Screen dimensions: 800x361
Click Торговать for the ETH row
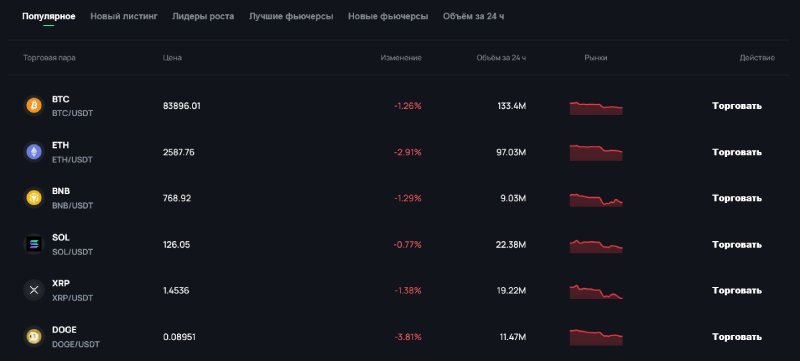[x=737, y=152]
